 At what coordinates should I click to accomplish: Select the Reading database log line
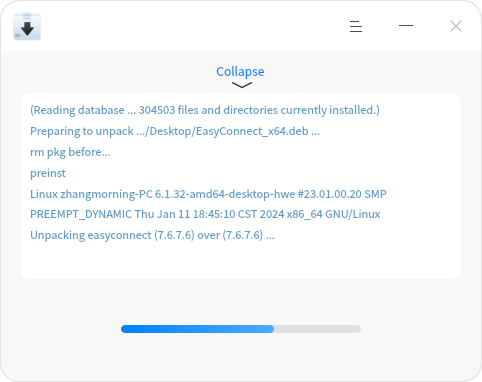[205, 110]
